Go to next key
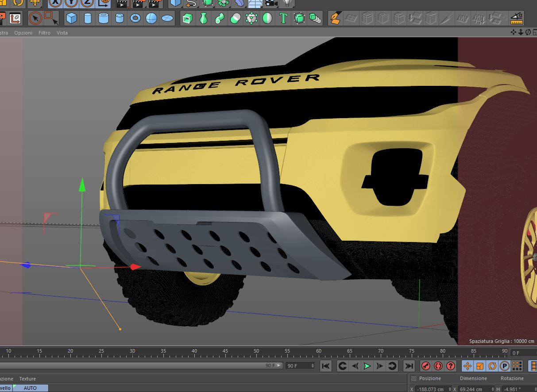The image size is (537, 392). [x=392, y=366]
